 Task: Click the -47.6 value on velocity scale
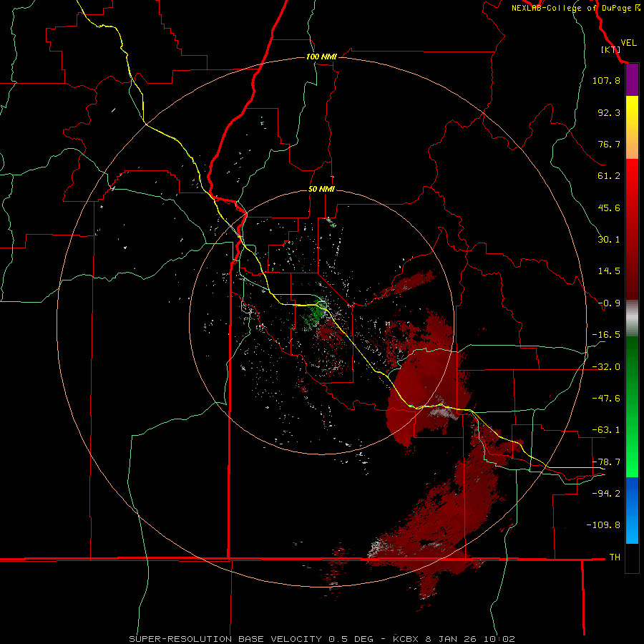[606, 399]
